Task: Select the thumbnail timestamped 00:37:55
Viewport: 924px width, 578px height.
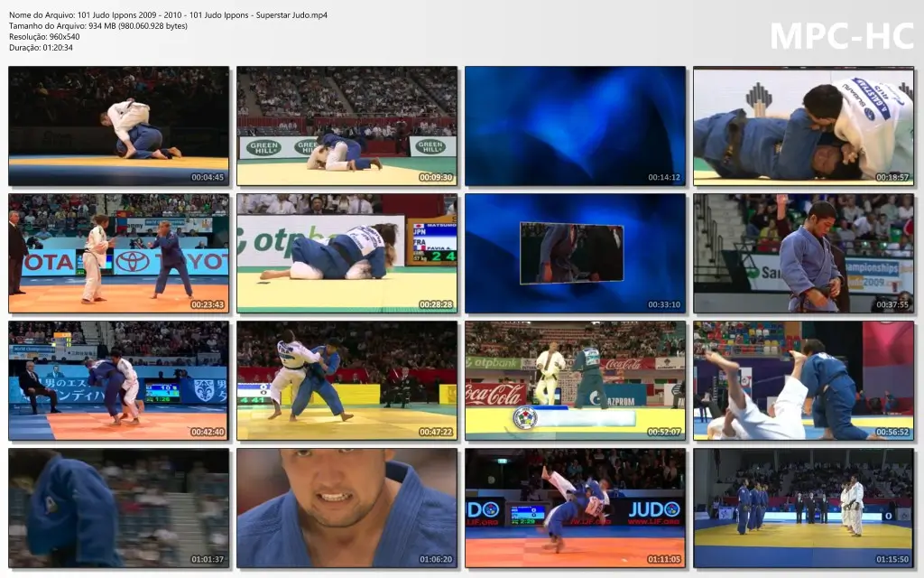Action: click(804, 253)
